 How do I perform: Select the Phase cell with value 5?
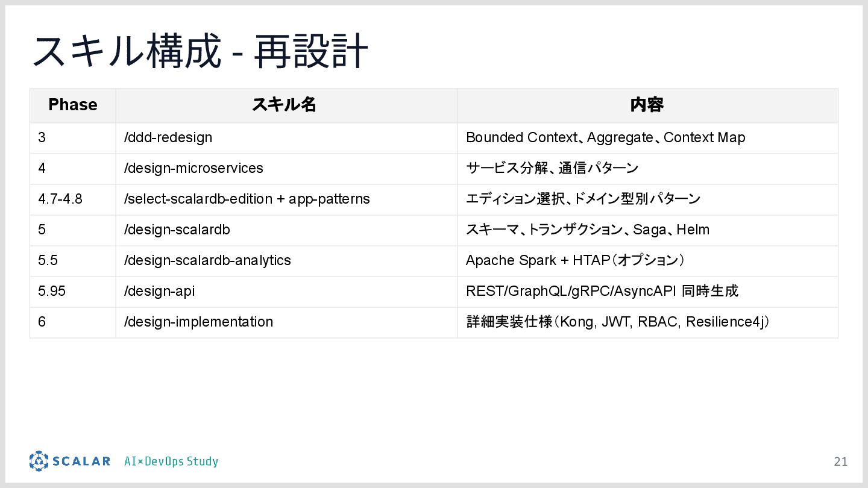pyautogui.click(x=73, y=230)
